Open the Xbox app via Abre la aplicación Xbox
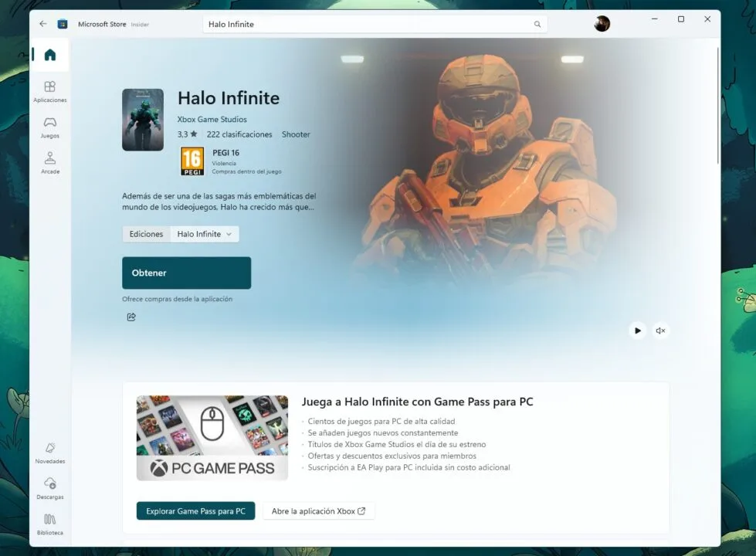This screenshot has width=756, height=556. (x=318, y=510)
